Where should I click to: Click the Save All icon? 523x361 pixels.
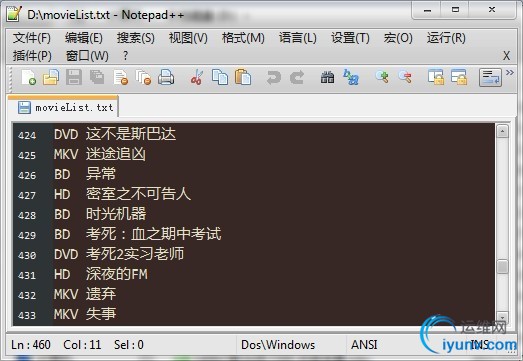(x=97, y=77)
